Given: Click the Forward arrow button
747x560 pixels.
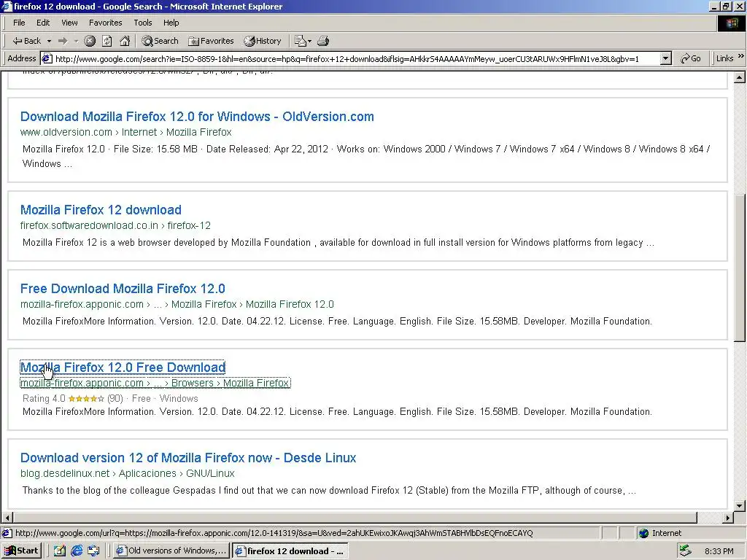Looking at the screenshot, I should click(x=63, y=41).
